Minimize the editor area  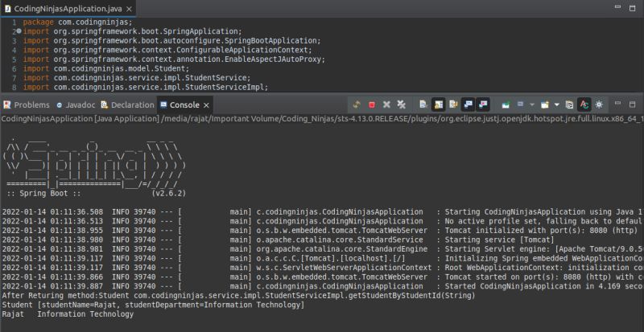tap(617, 7)
